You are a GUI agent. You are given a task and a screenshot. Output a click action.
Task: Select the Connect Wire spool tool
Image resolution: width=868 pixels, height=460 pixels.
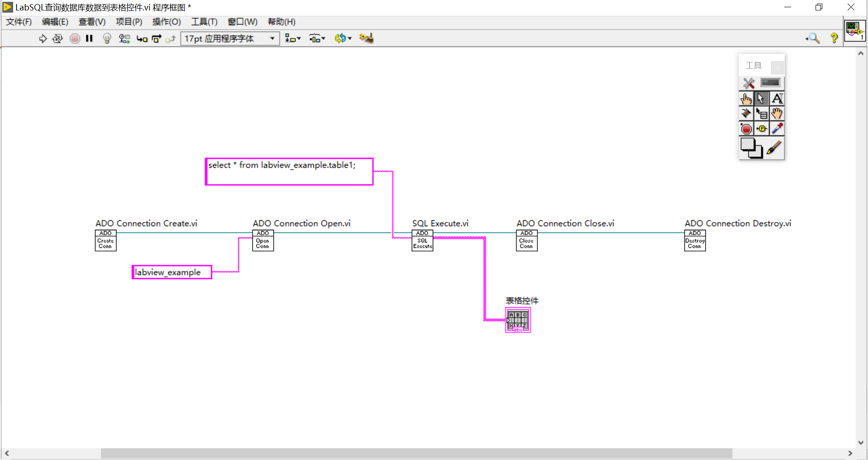pyautogui.click(x=746, y=114)
